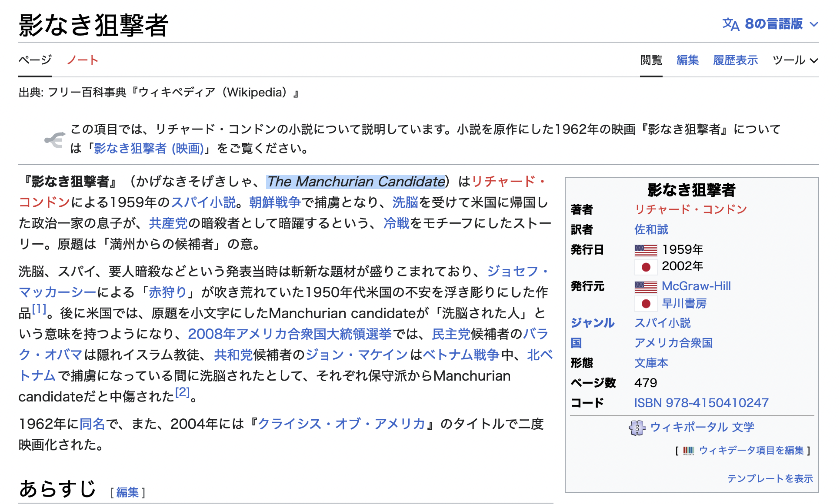The width and height of the screenshot is (840, 504).
Task: Open the アメリカ合衆国 link
Action: click(673, 343)
